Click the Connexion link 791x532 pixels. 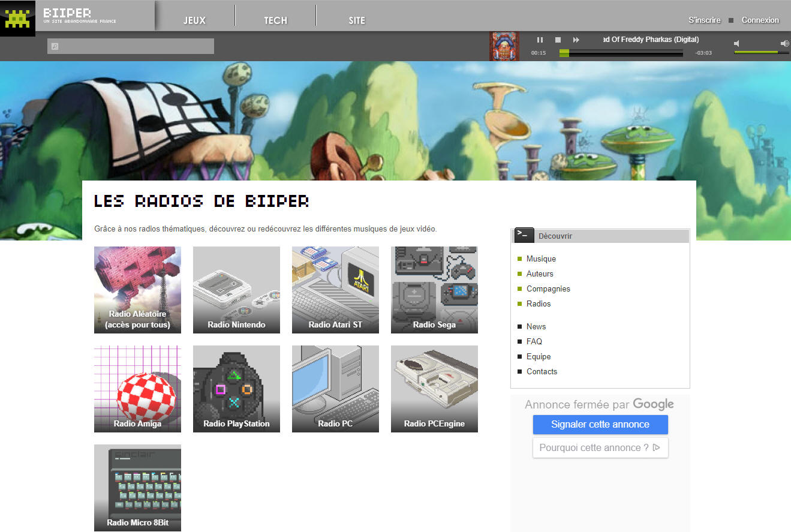760,20
